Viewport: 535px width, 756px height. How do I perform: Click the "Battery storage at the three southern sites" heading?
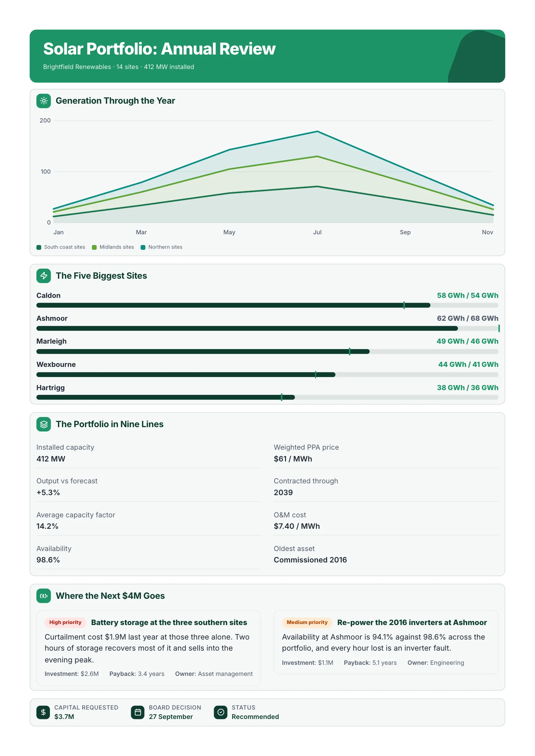(x=169, y=622)
